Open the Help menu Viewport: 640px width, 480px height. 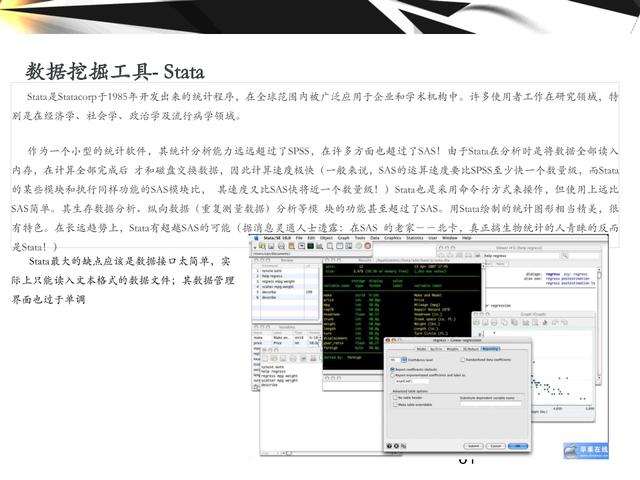coord(467,238)
